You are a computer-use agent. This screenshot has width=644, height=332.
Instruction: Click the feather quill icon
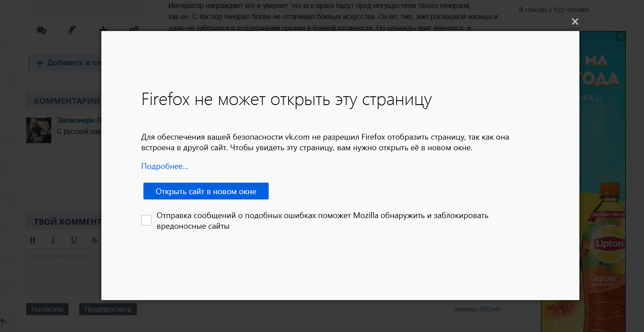[72, 30]
